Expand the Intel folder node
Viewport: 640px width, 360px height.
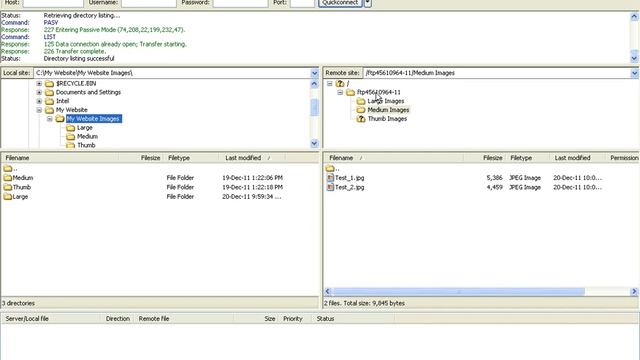[x=39, y=101]
